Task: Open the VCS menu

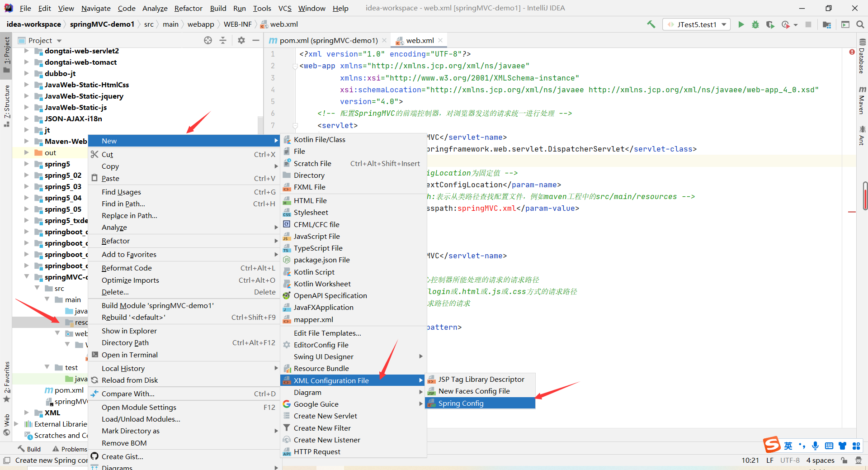Action: [285, 8]
